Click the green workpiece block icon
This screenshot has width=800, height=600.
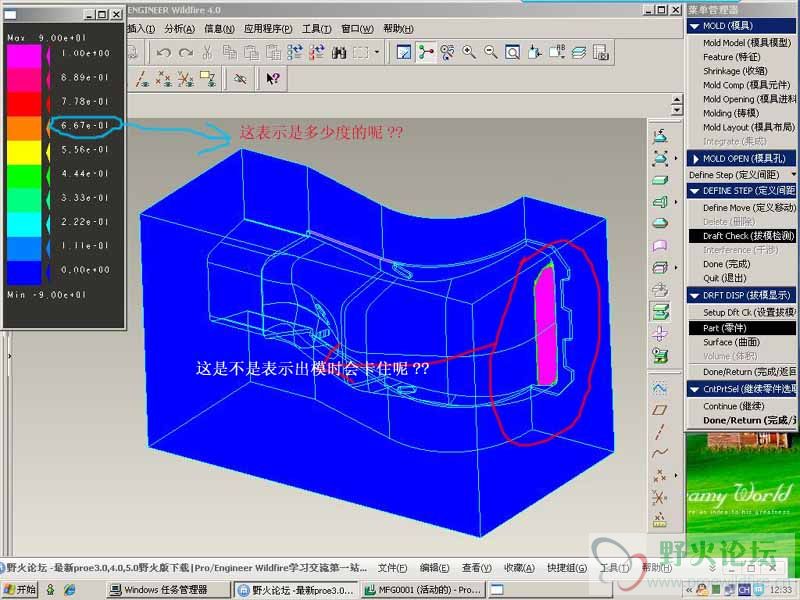click(x=660, y=180)
